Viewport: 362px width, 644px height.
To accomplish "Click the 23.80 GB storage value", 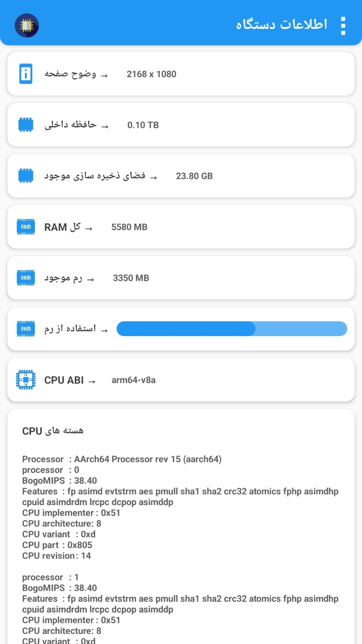I will click(195, 176).
